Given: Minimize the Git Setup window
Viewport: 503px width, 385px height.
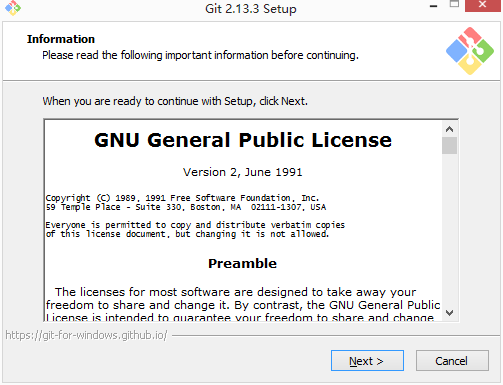Looking at the screenshot, I should pyautogui.click(x=433, y=6).
